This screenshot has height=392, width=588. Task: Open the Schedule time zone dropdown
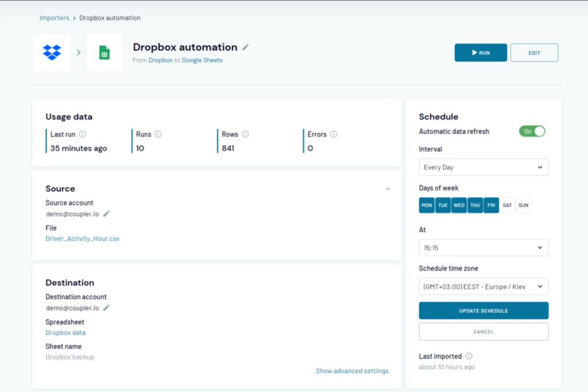click(x=483, y=286)
